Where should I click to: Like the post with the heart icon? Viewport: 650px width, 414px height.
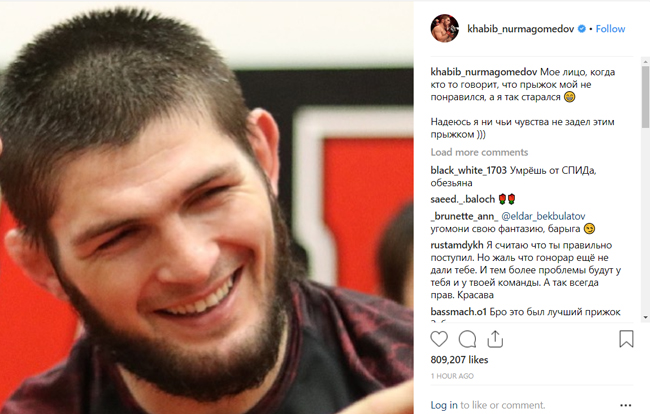tap(439, 339)
